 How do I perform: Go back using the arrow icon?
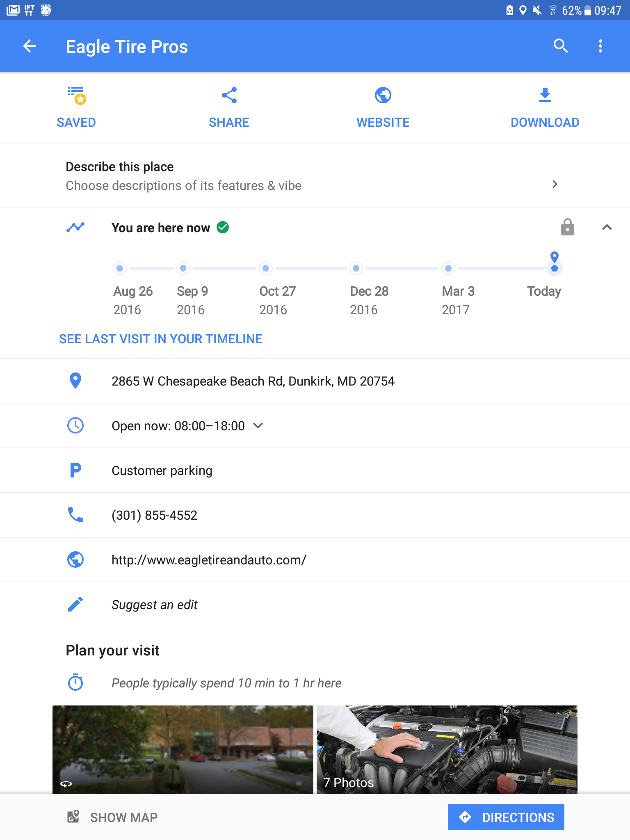(x=30, y=46)
